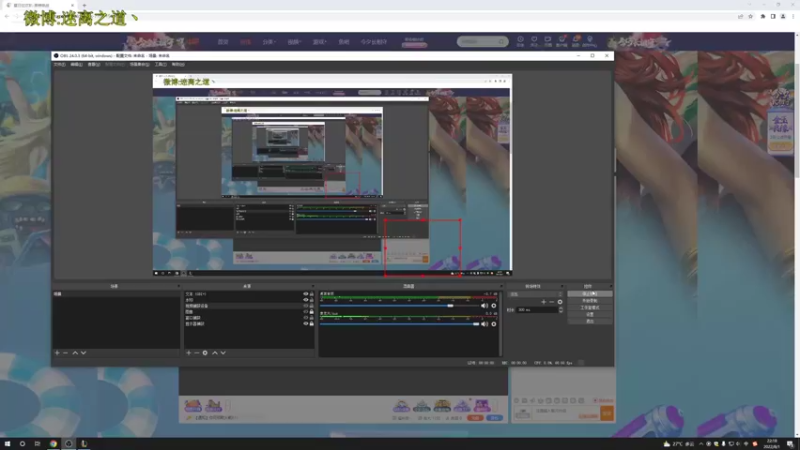
Task: Open transition properties gear icon
Action: point(560,302)
